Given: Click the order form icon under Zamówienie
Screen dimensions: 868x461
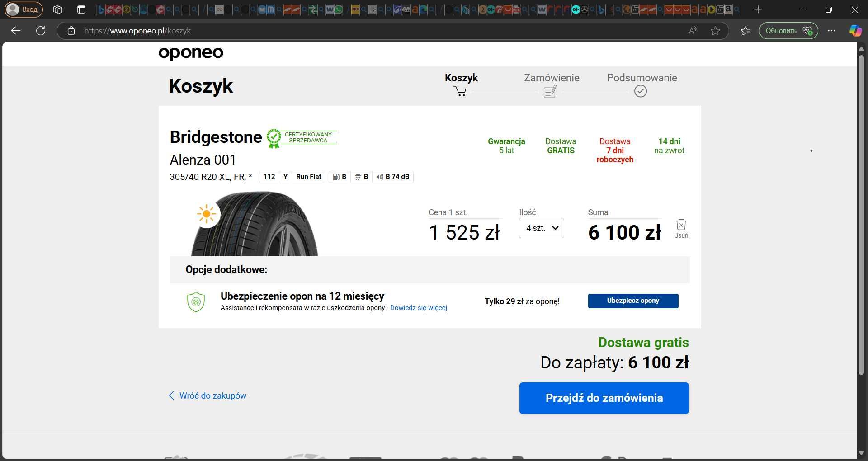Looking at the screenshot, I should click(550, 91).
